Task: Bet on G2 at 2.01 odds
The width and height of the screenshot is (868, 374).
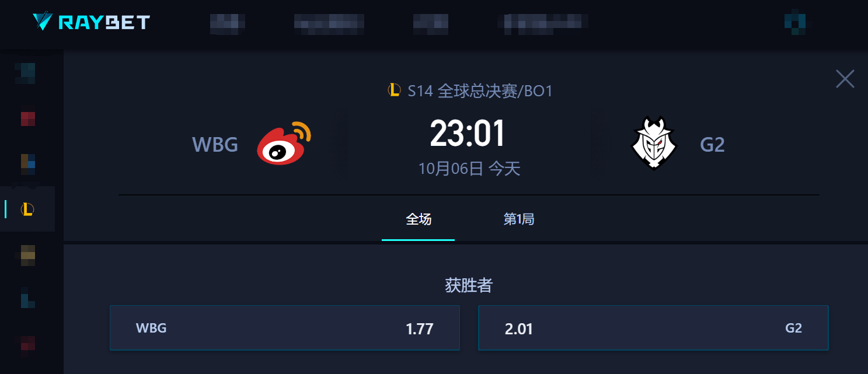Action: click(x=653, y=328)
